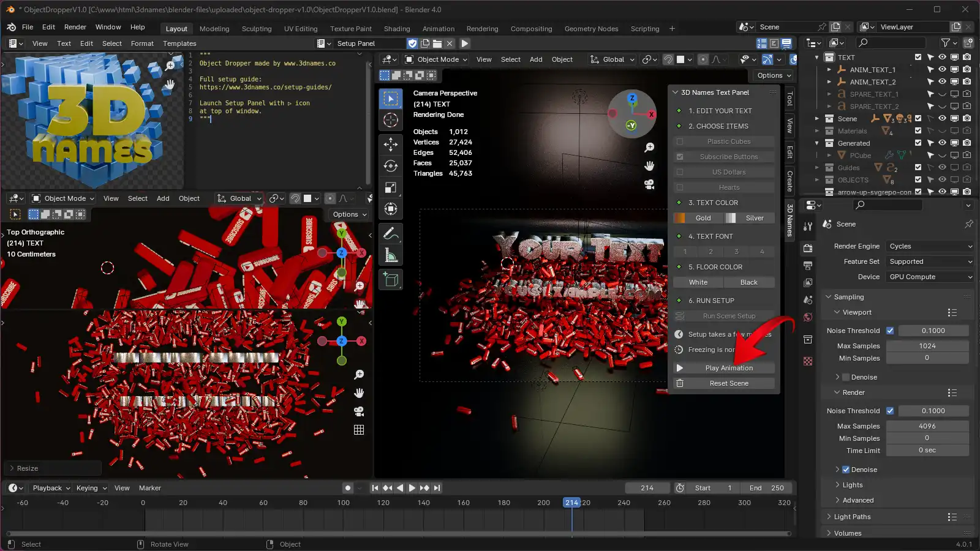Select the Cursor tool
Viewport: 980px width, 551px height.
pyautogui.click(x=391, y=121)
